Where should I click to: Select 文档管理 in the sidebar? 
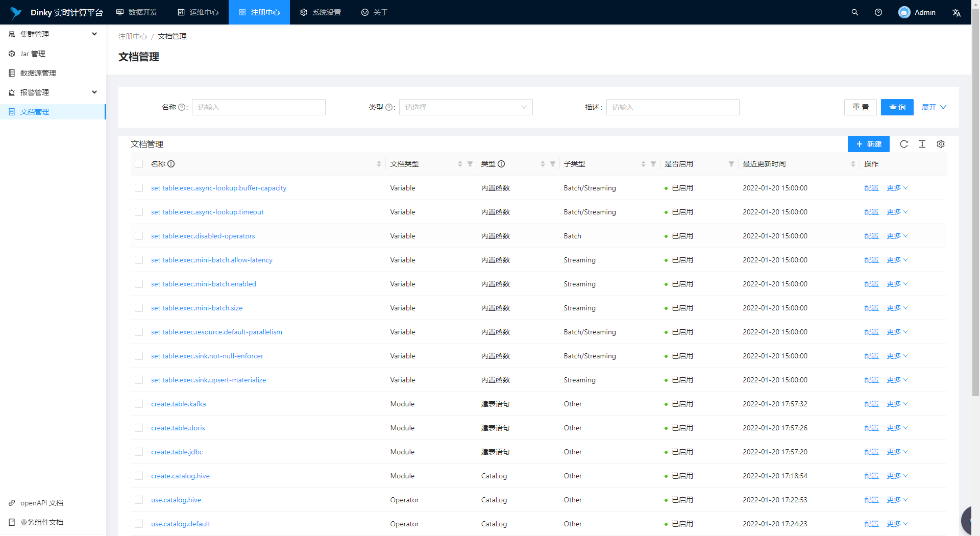tap(53, 112)
